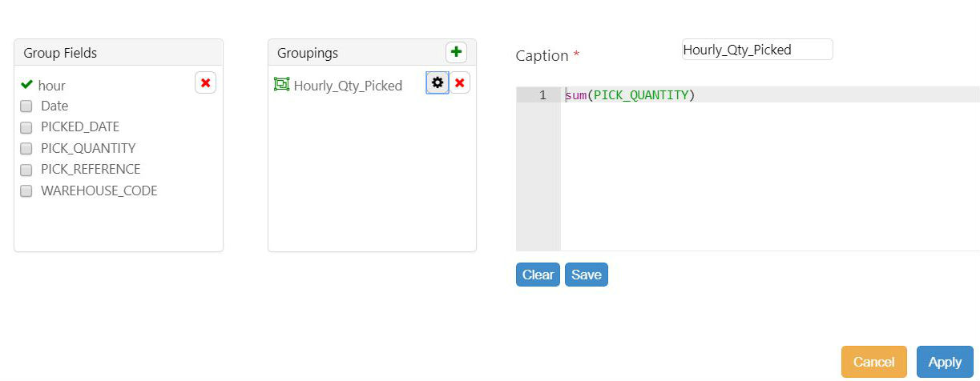Add a new grouping with green plus
The image size is (980, 381).
456,53
